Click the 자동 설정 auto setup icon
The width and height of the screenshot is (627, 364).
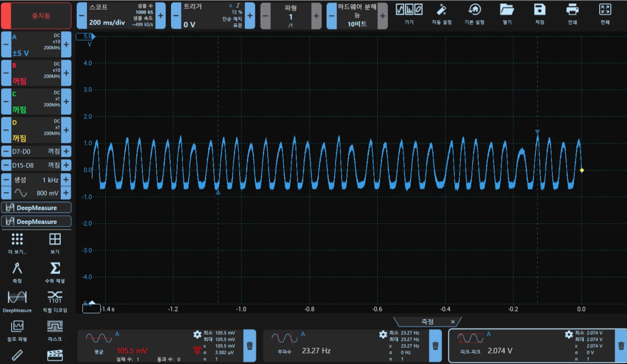441,14
